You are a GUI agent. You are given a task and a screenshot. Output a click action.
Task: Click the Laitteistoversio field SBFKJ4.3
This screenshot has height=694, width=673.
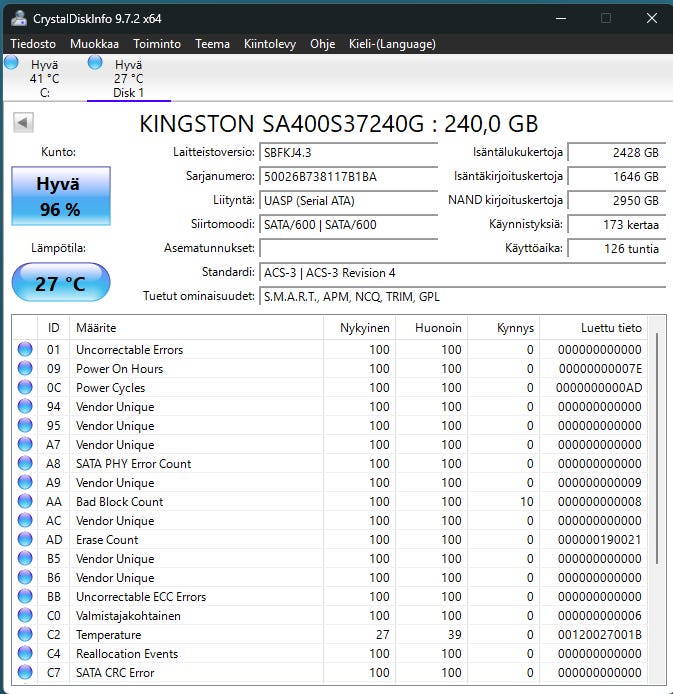(x=349, y=153)
